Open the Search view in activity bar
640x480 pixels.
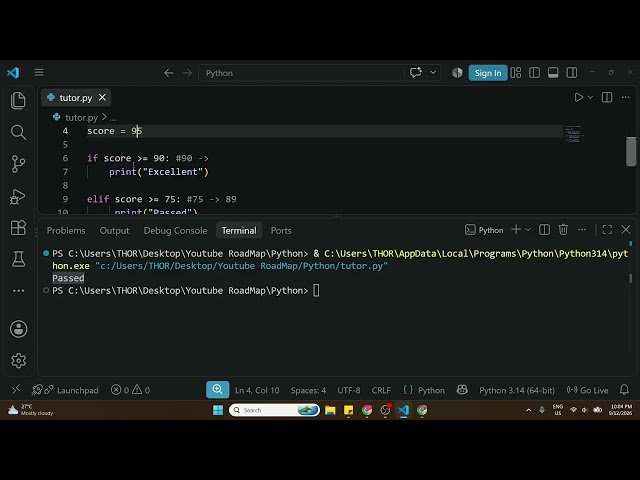point(18,132)
